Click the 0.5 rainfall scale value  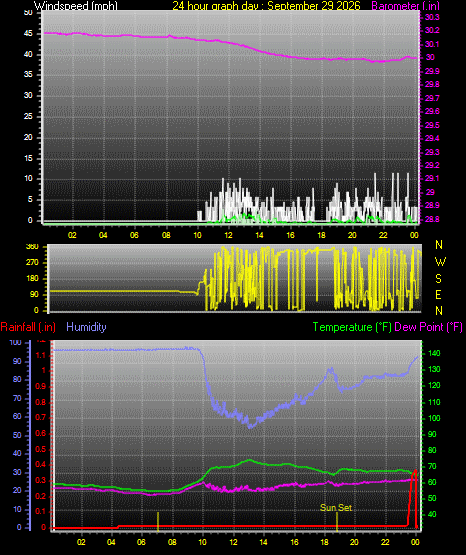41,449
